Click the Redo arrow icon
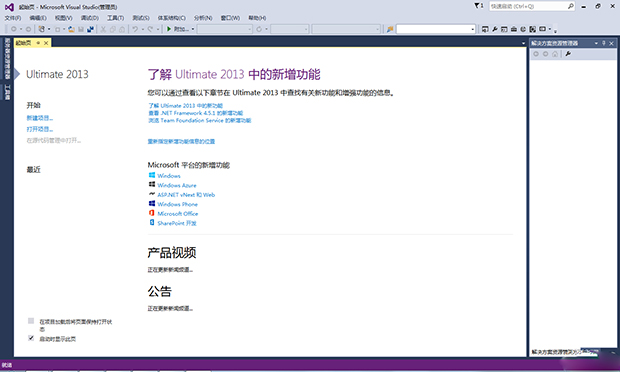Viewport: 620px width, 372px height. click(x=150, y=29)
